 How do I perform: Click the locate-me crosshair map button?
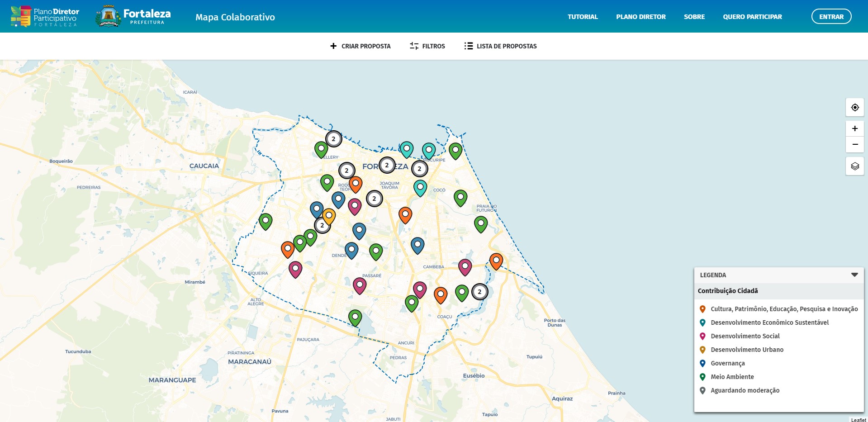(854, 108)
